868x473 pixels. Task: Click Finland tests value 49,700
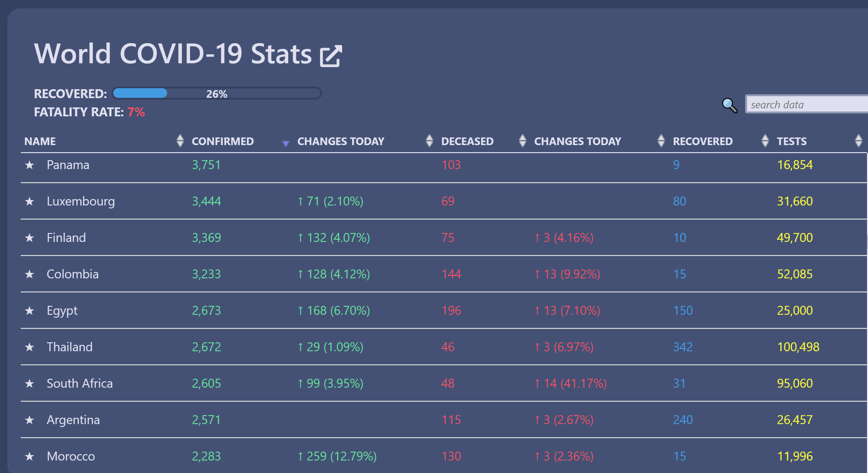pos(795,238)
